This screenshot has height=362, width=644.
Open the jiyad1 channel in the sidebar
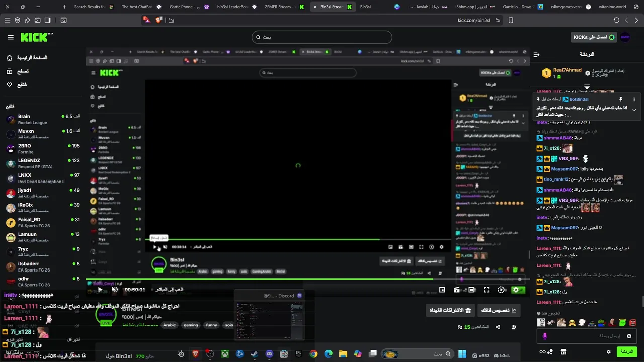43,193
